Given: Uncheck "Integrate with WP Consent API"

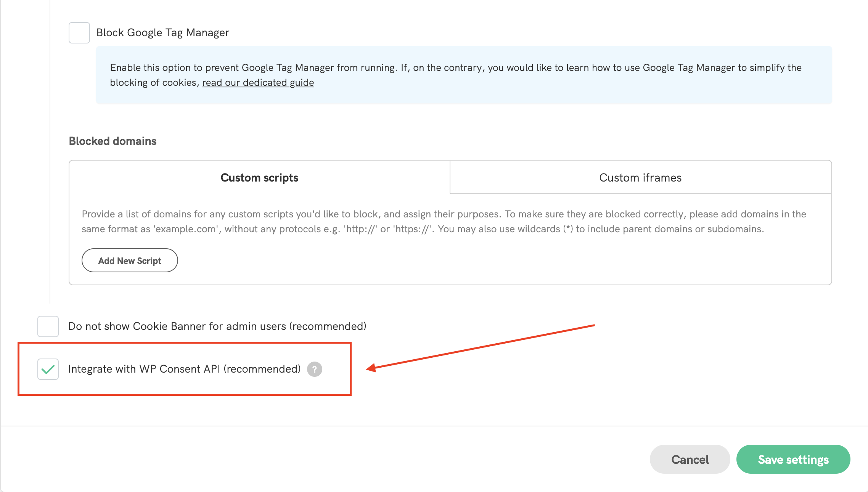Looking at the screenshot, I should [x=48, y=369].
